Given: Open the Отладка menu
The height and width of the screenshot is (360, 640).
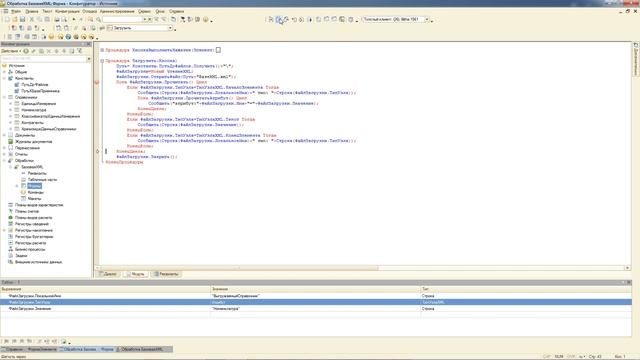Looking at the screenshot, I should coord(89,11).
